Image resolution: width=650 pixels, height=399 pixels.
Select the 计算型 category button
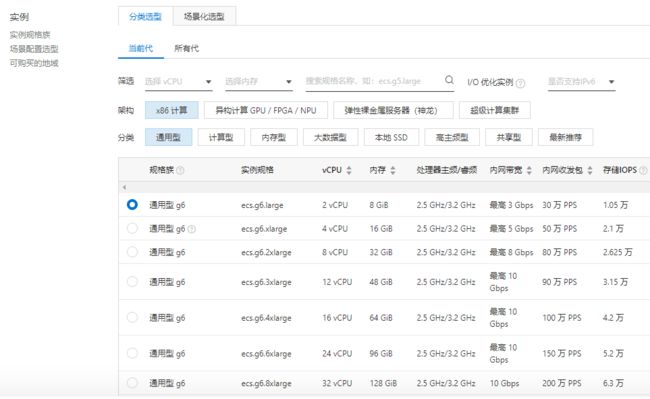[x=221, y=137]
